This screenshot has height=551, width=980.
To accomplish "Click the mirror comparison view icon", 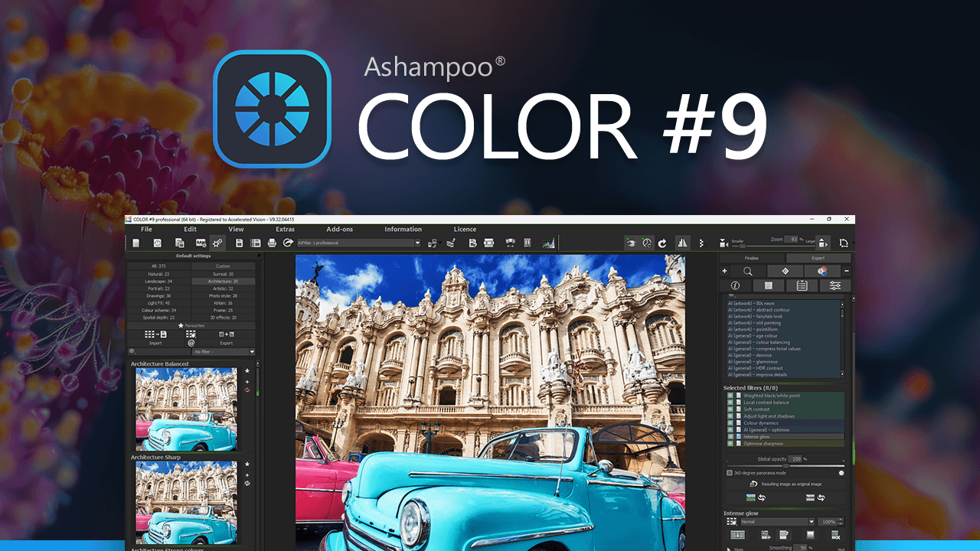I will [682, 243].
